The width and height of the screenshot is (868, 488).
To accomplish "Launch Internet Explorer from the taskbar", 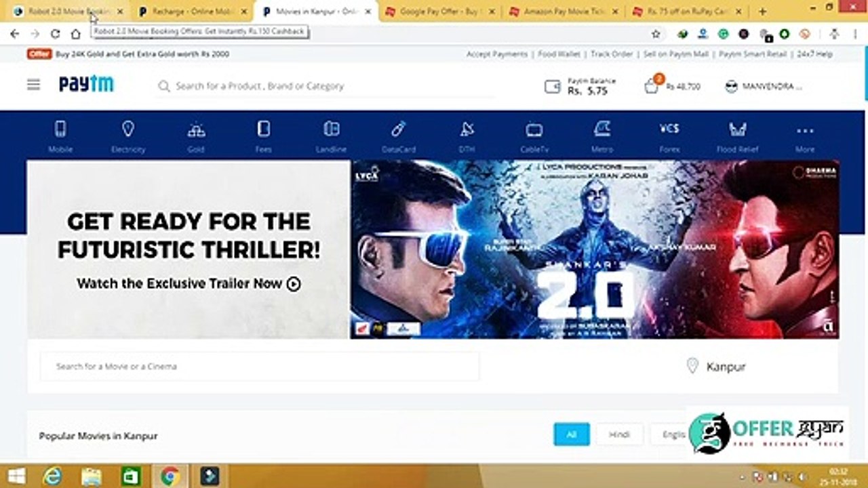I will point(52,476).
